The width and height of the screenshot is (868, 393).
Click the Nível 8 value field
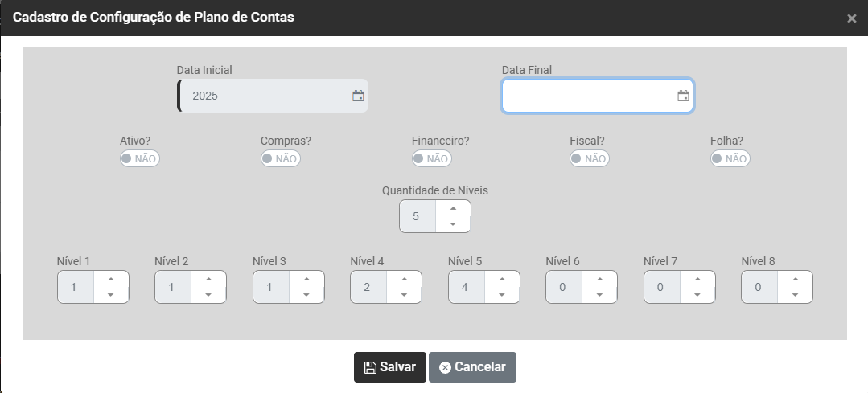tap(758, 287)
